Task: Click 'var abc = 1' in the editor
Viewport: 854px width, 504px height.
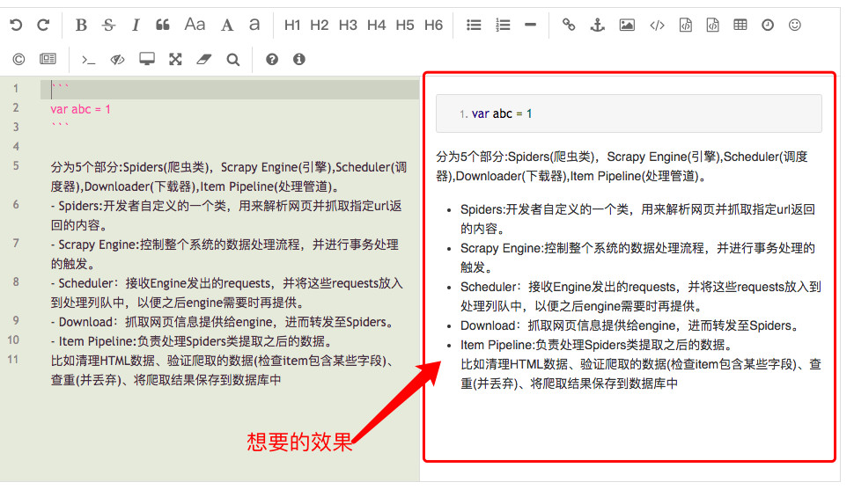Action: 81,109
